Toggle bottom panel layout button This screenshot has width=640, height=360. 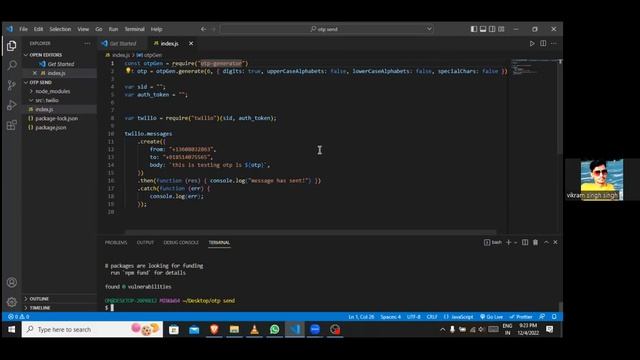coord(483,29)
